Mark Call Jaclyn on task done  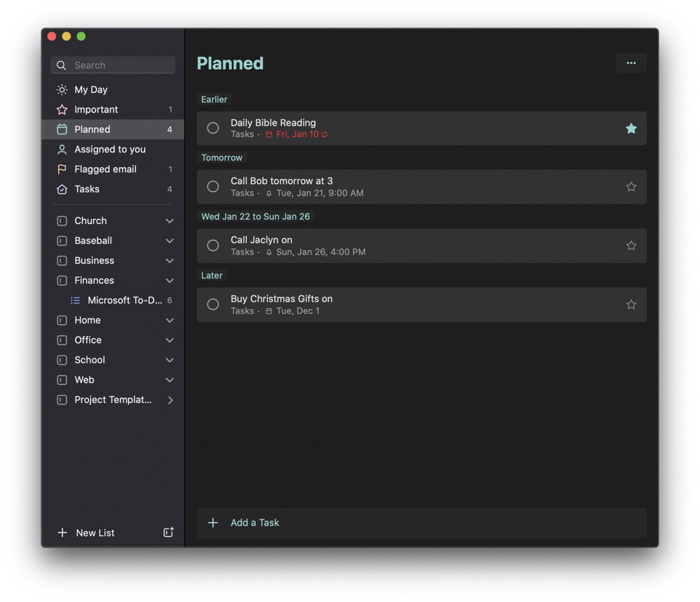coord(213,246)
